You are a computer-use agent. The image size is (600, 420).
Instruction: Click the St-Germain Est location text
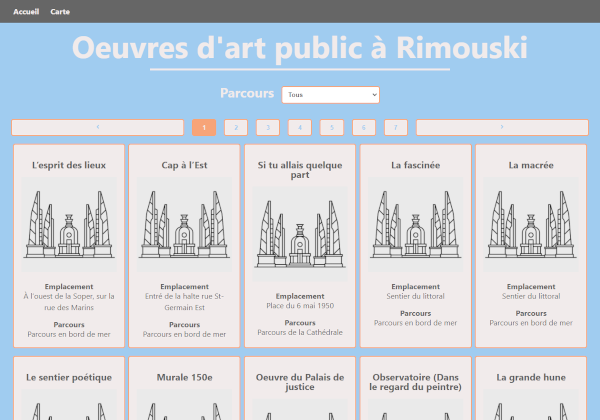[184, 302]
